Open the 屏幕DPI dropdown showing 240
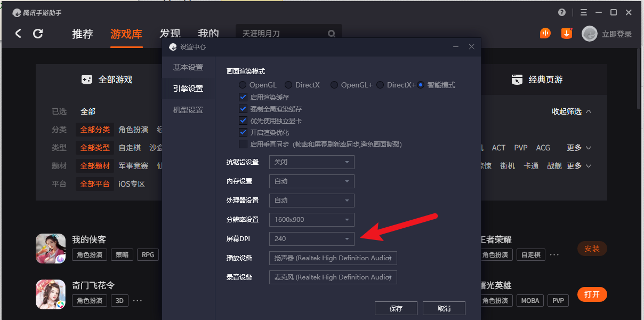The width and height of the screenshot is (644, 320). (312, 239)
